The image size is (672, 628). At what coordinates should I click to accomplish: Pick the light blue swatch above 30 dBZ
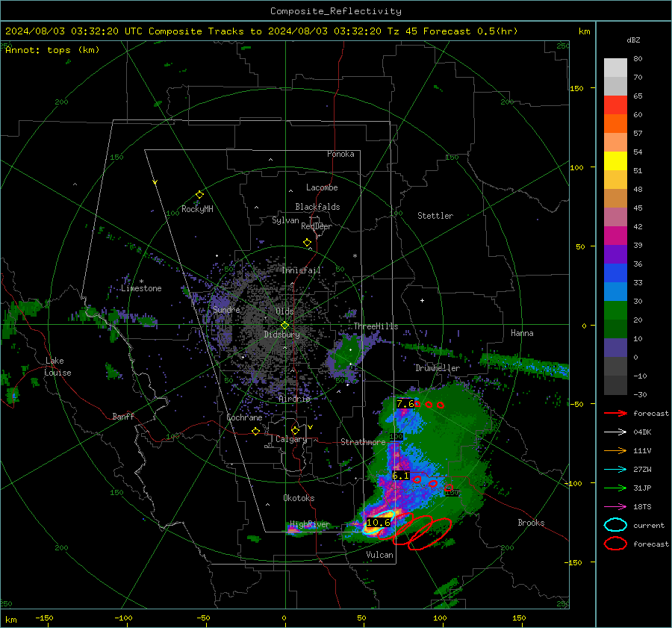[615, 291]
